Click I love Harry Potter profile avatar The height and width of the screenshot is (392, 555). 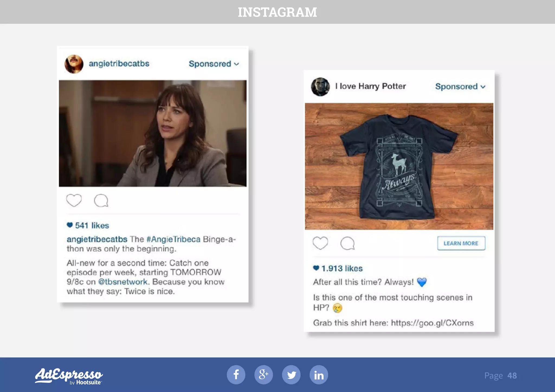tap(320, 87)
